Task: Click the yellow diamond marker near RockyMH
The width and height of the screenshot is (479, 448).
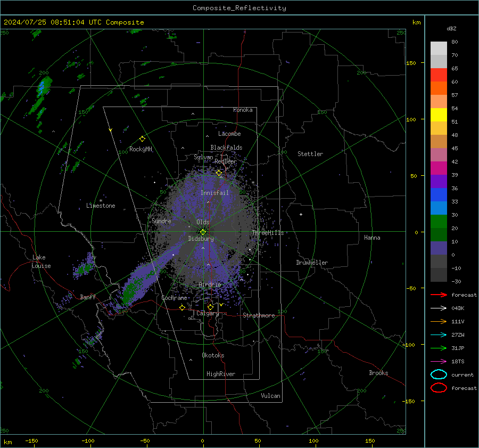Action: pos(142,139)
